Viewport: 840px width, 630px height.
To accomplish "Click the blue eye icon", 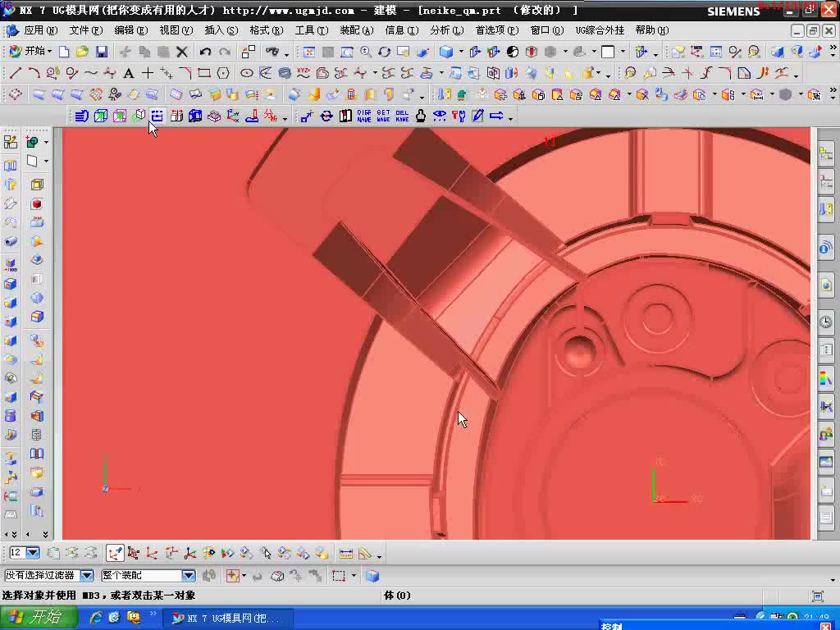I will [440, 116].
